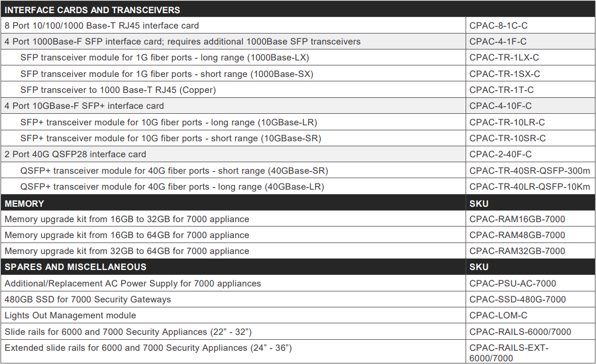This screenshot has width=596, height=364.
Task: Click the MEMORY section header
Action: pos(24,203)
